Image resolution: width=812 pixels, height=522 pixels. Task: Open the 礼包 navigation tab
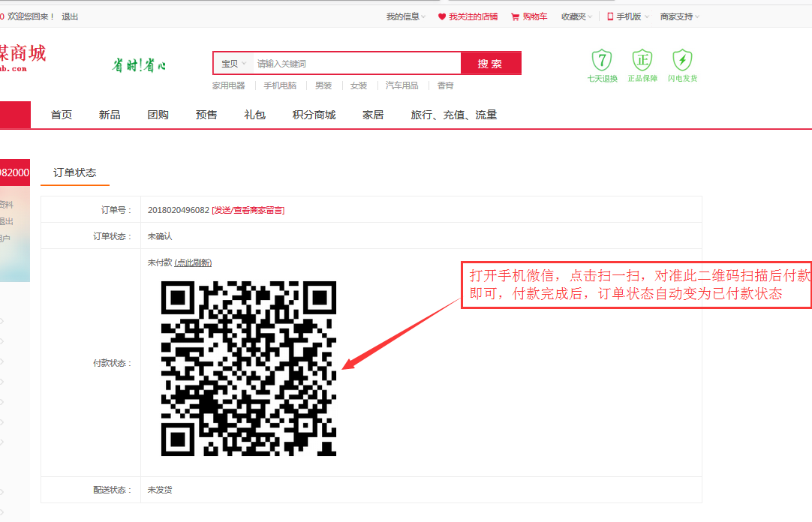pos(255,115)
